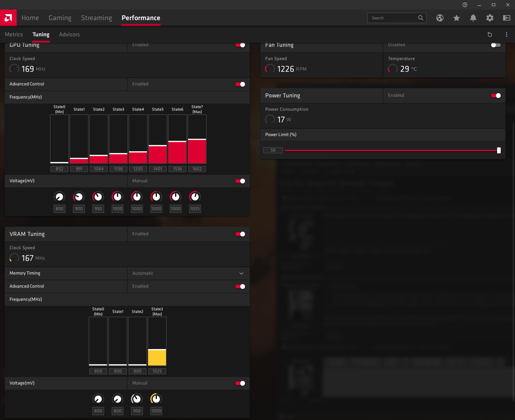Screen dimensions: 515x420
Task: Open settings gear icon
Action: pyautogui.click(x=490, y=18)
